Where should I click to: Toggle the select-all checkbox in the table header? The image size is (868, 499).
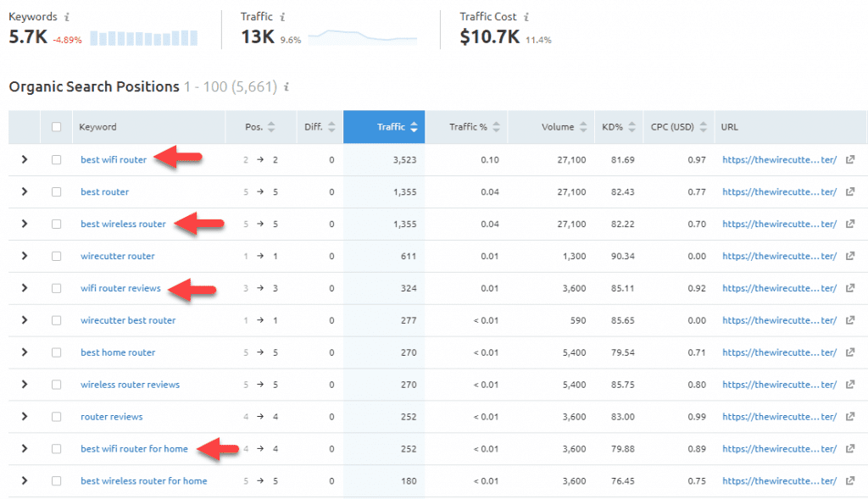pos(56,126)
